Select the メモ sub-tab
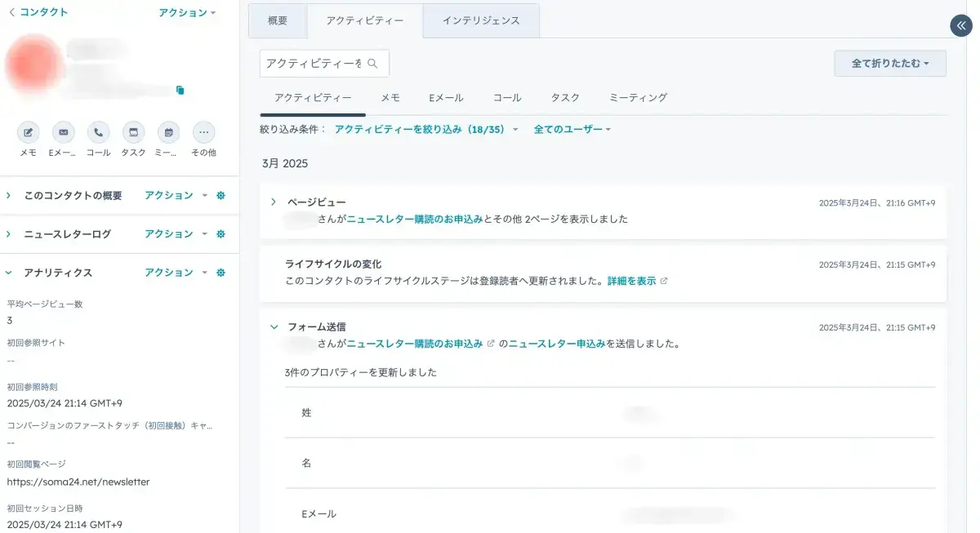The height and width of the screenshot is (533, 980). coord(390,97)
